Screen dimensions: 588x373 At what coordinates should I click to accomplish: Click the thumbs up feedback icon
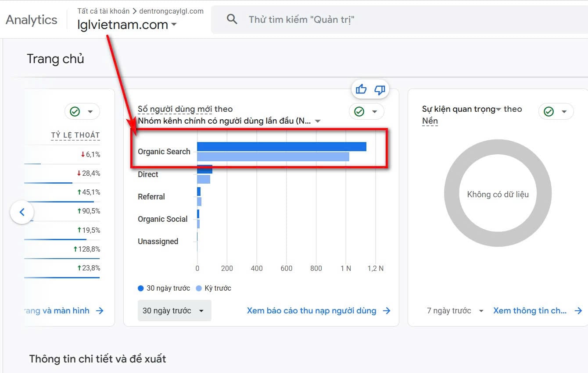tap(361, 89)
